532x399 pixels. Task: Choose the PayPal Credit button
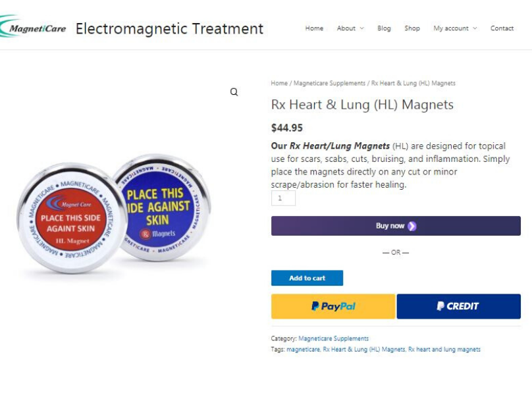pyautogui.click(x=458, y=306)
